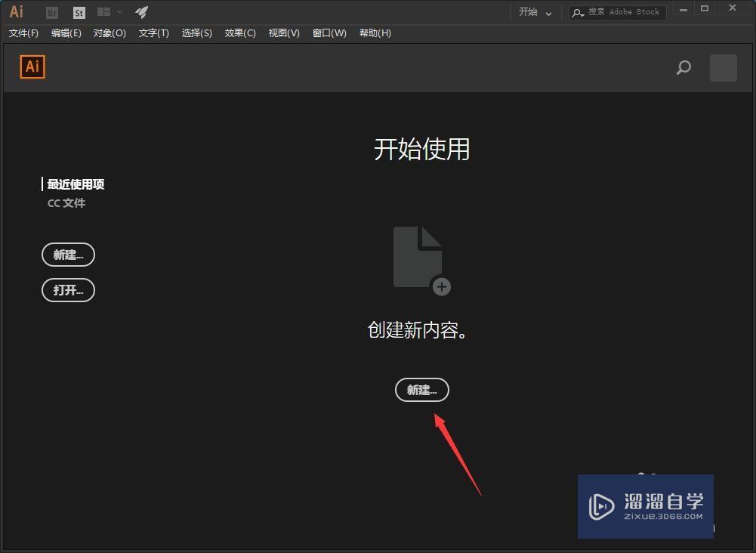This screenshot has width=756, height=553.
Task: Click the magnifier inside Adobe Stock search box
Action: [578, 12]
